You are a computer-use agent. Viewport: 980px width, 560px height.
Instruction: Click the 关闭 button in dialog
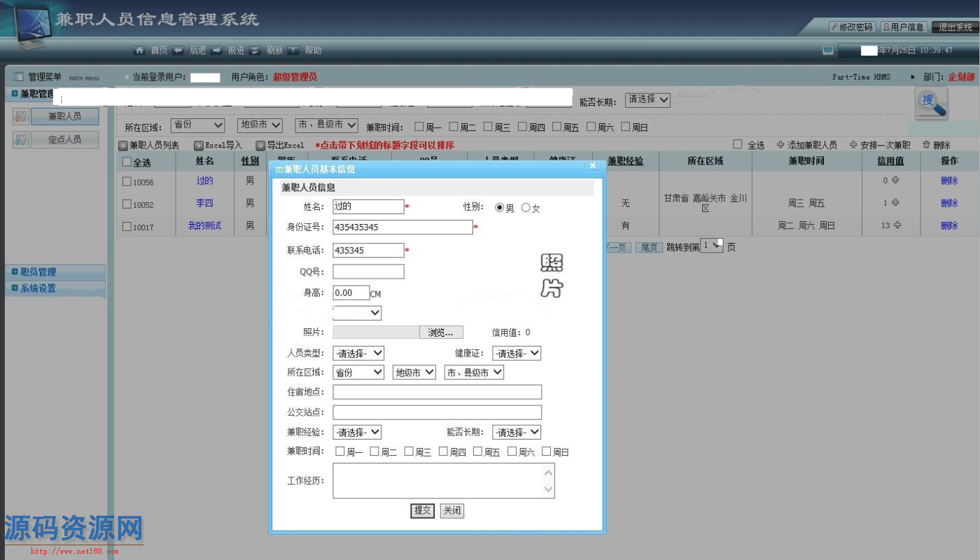coord(452,510)
